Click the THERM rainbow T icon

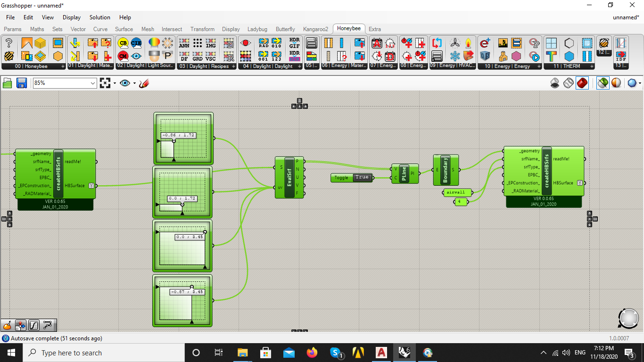coord(551,56)
